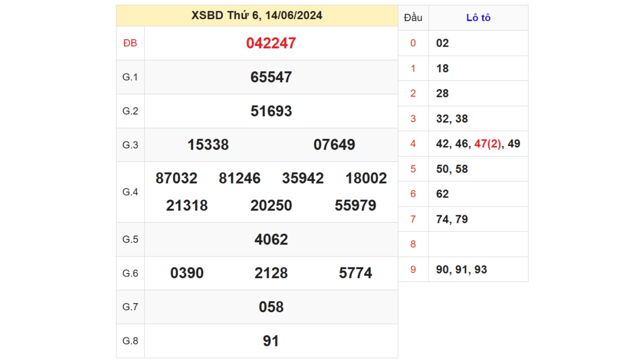Select G.6 result 2128
644x362 pixels.
[271, 273]
